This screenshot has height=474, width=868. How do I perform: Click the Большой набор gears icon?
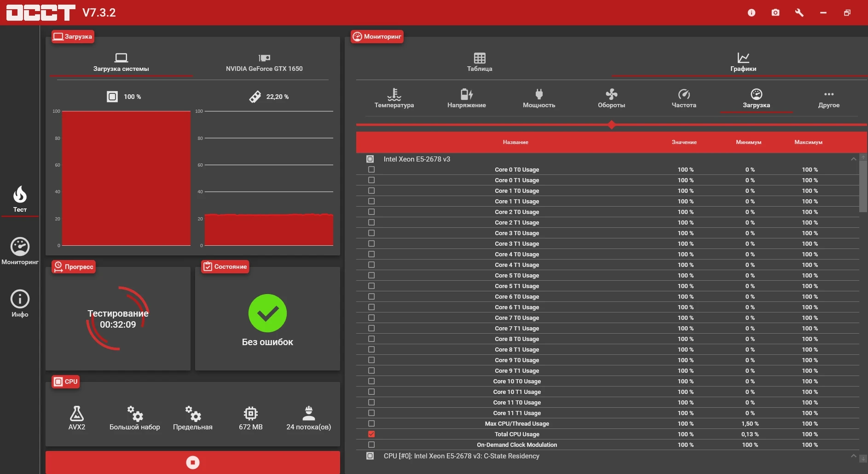point(135,413)
